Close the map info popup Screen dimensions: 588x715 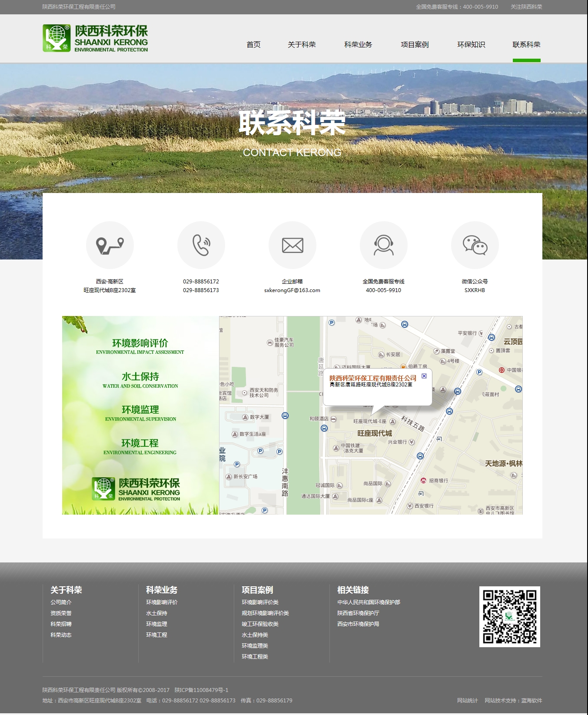pos(424,376)
